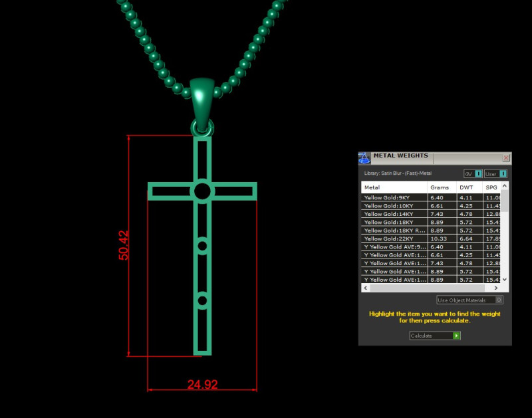The width and height of the screenshot is (532, 418).
Task: Click the info icon beside the GV button
Action: (x=479, y=173)
